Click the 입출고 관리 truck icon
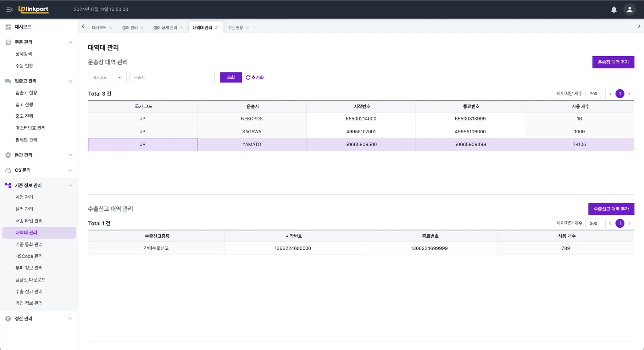 point(8,81)
